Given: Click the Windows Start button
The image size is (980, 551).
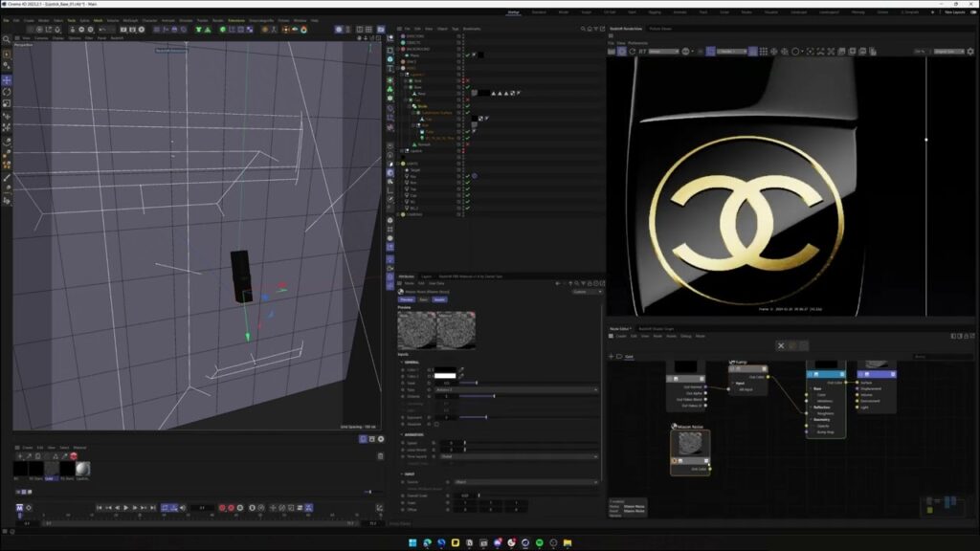Looking at the screenshot, I should [412, 543].
